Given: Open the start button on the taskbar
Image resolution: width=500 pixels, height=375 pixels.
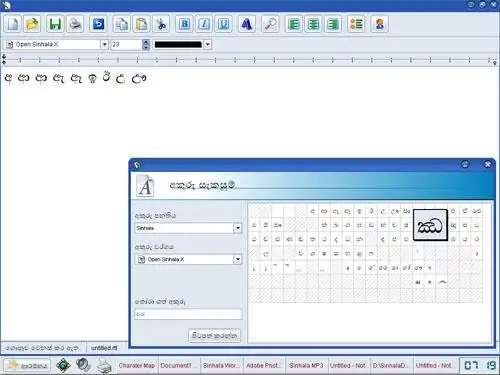Looking at the screenshot, I should (27, 365).
